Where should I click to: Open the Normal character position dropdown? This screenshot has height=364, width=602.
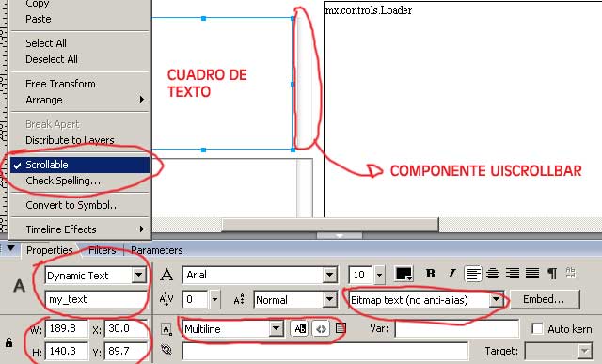coord(329,299)
